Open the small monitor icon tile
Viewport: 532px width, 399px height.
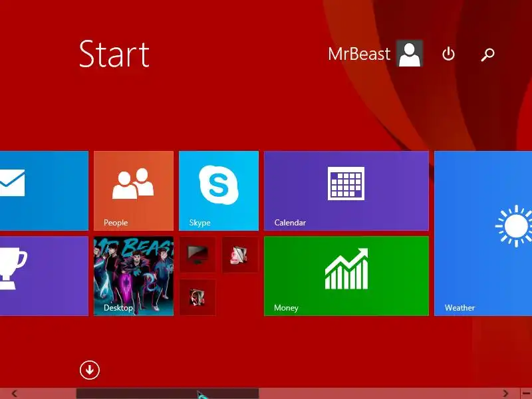pos(198,255)
